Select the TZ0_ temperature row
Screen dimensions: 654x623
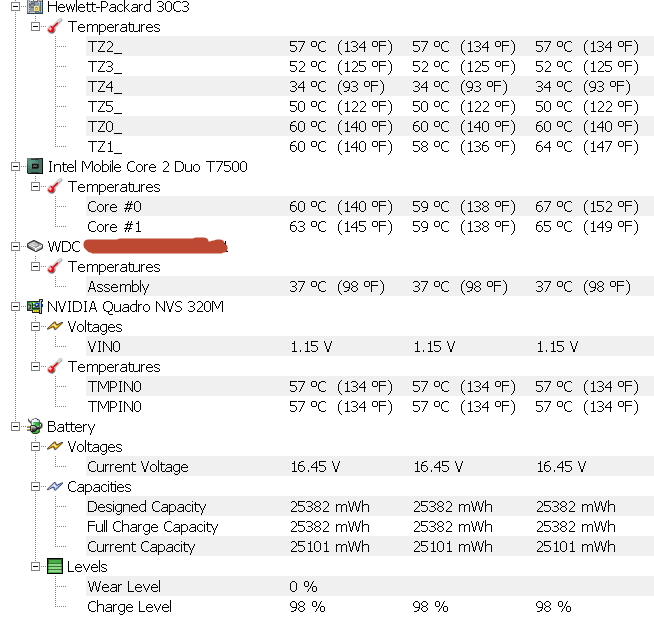click(370, 126)
